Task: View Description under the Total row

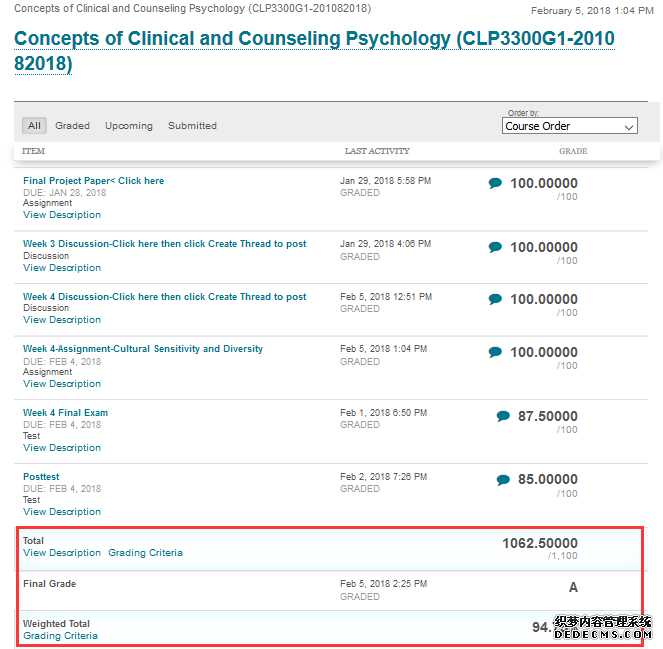Action: coord(62,553)
